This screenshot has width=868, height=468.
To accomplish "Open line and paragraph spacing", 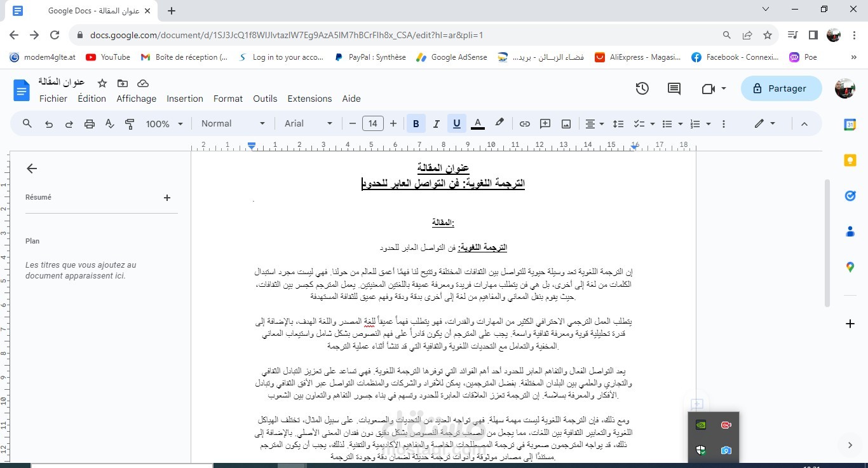I will pyautogui.click(x=618, y=124).
